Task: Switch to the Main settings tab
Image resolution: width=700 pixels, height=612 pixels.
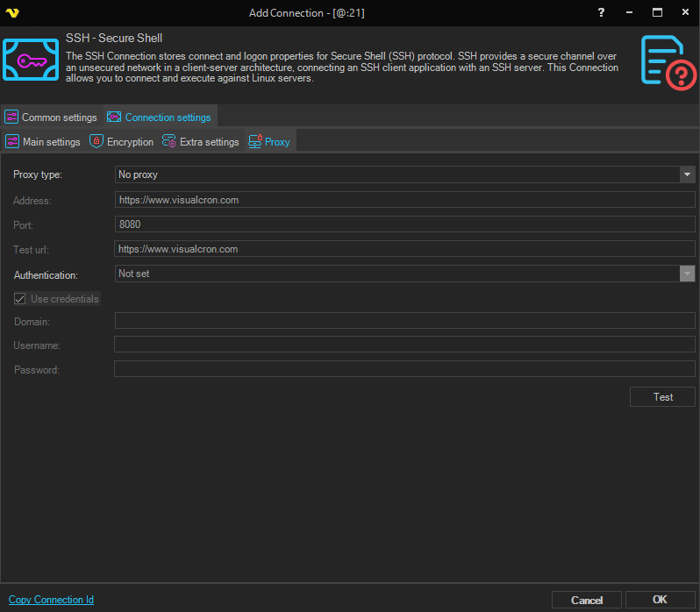Action: pos(51,142)
